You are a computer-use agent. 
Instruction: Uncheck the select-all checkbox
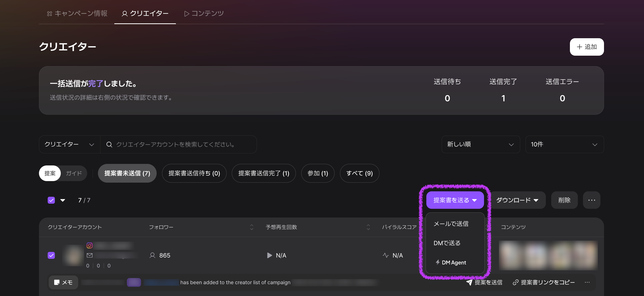point(51,200)
